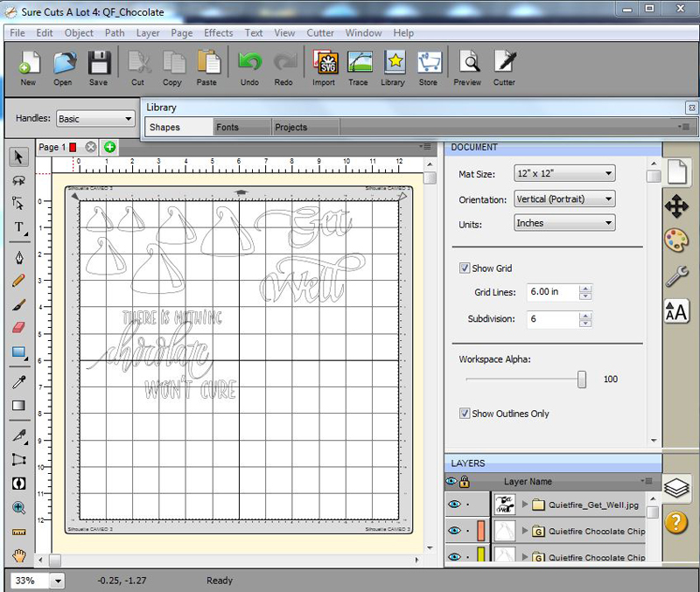Hide the Quietfire_Get_Well.jpg layer
Image resolution: width=700 pixels, height=592 pixels.
tap(452, 505)
